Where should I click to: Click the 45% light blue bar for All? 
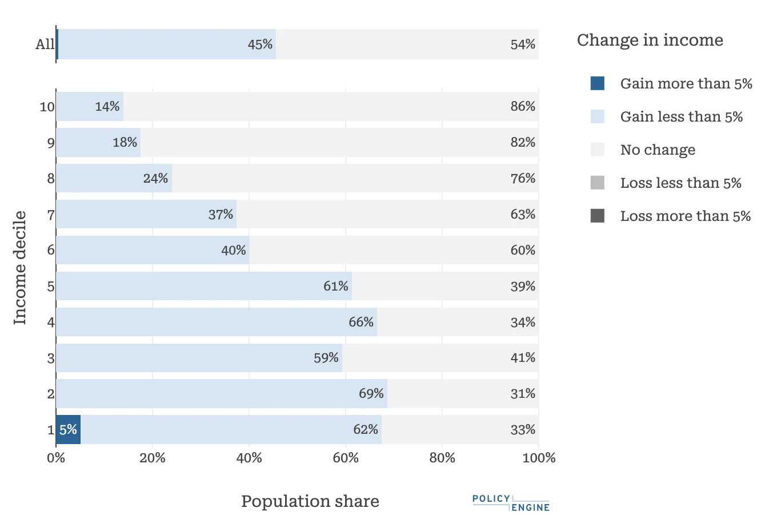[x=167, y=45]
